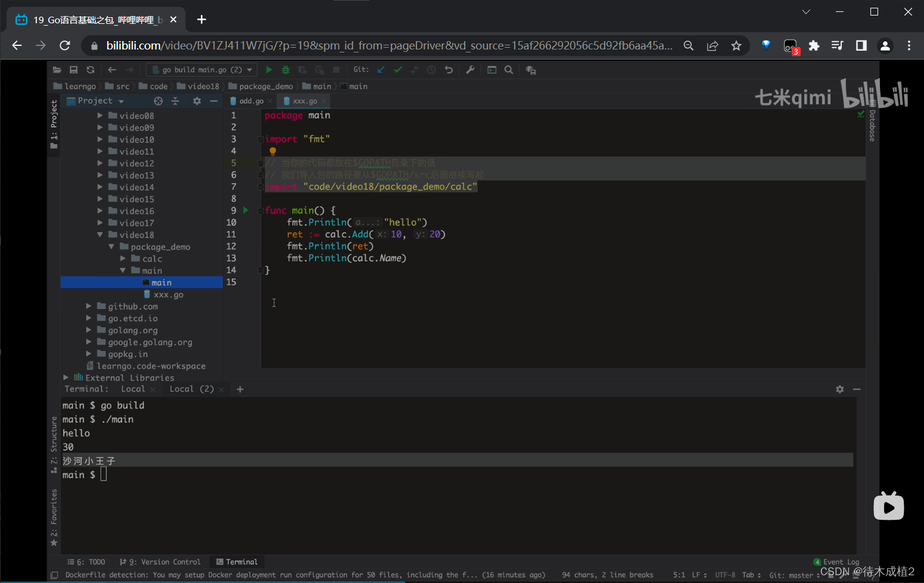Expand External Libraries
The height and width of the screenshot is (583, 924).
pos(66,378)
